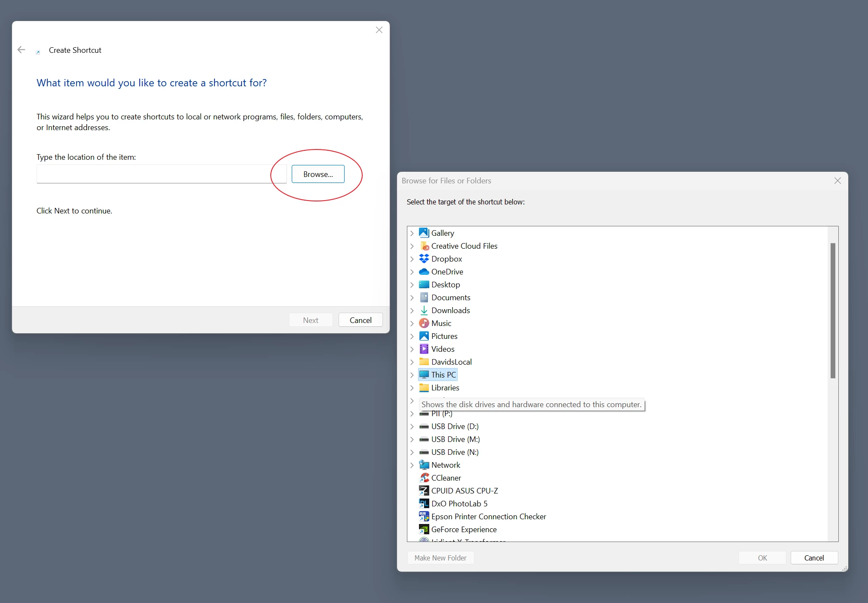
Task: Expand the Network tree node
Action: click(412, 465)
